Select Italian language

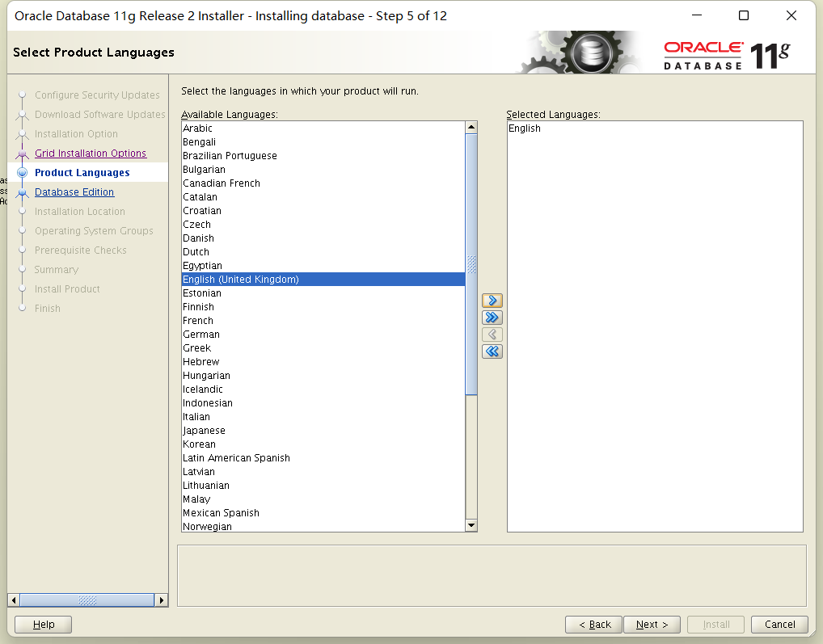323,416
